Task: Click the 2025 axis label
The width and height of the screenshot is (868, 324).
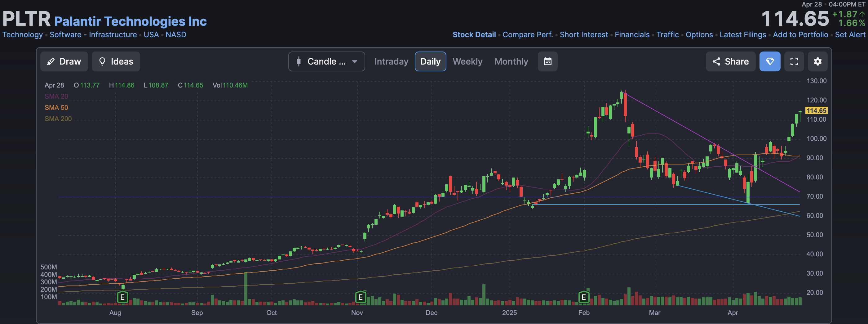Action: (x=509, y=313)
